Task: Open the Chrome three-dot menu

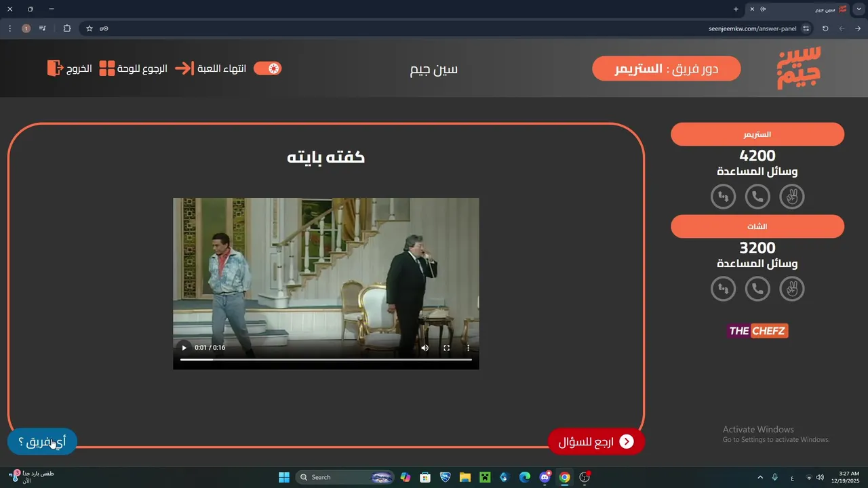Action: pyautogui.click(x=9, y=28)
